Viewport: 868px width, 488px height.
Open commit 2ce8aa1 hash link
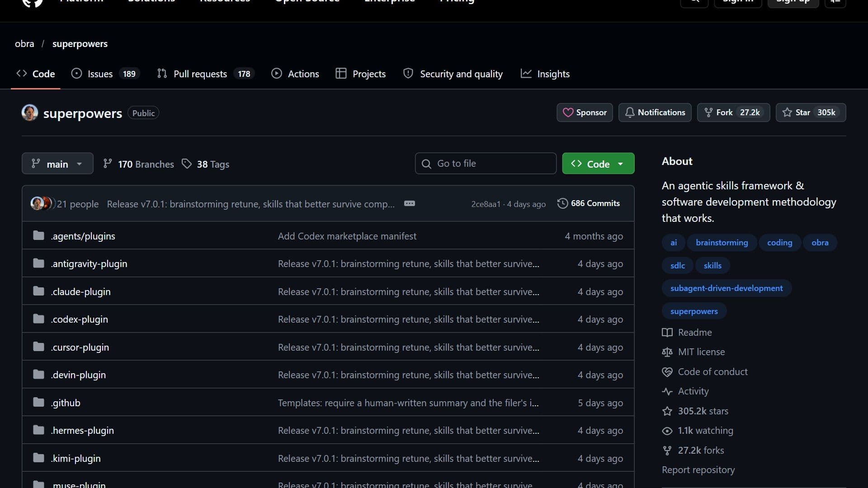coord(486,204)
